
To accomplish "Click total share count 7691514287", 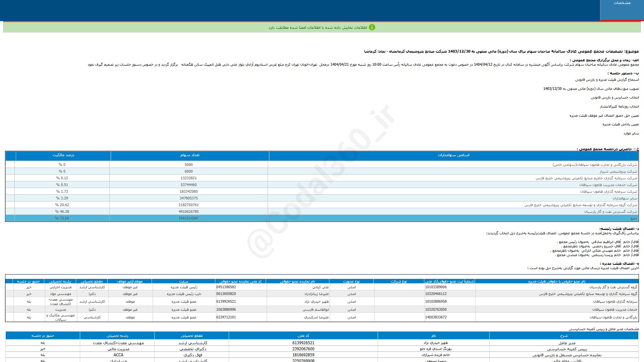I will pyautogui.click(x=189, y=218).
